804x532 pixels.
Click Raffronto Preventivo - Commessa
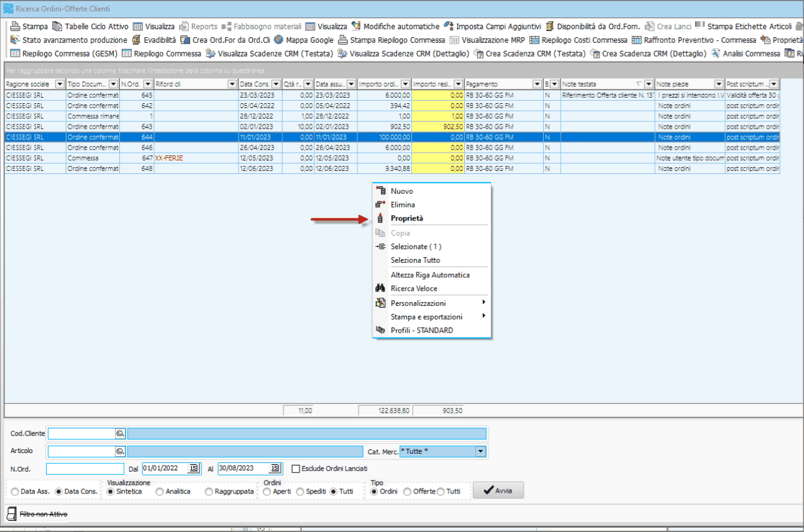point(693,40)
